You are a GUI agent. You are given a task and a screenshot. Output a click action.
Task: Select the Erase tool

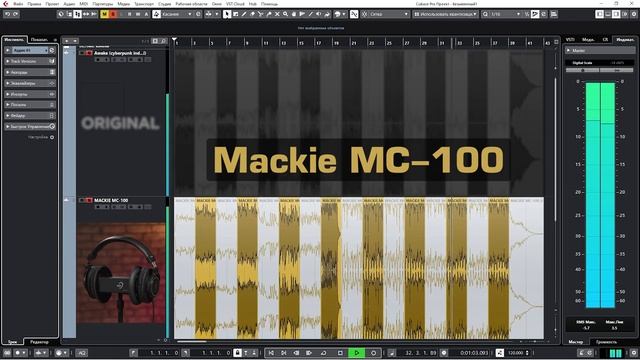pos(252,14)
